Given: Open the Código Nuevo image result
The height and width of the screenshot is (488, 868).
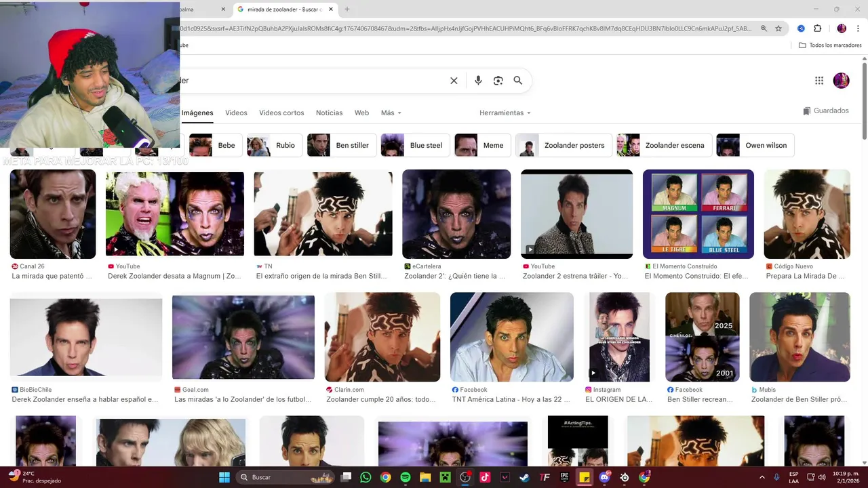Looking at the screenshot, I should click(x=807, y=214).
